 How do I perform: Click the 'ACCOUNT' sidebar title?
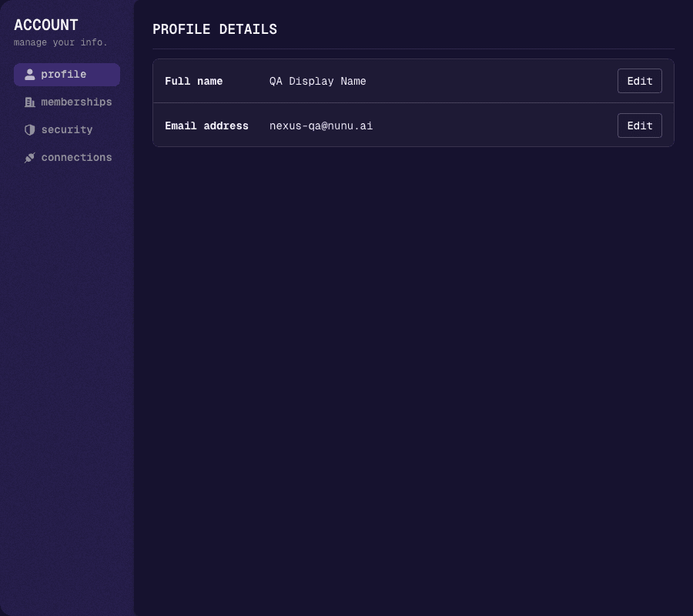coord(46,25)
